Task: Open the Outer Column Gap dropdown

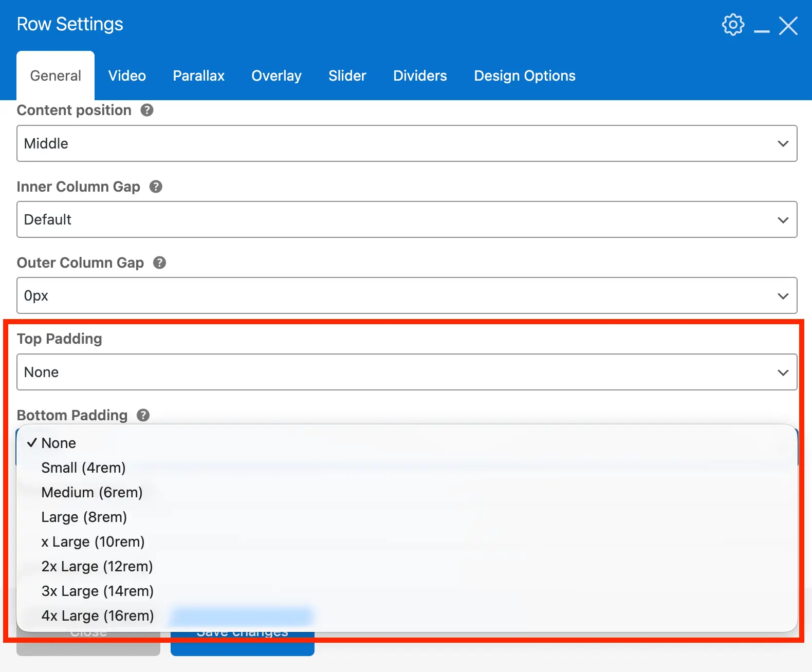Action: [x=407, y=295]
